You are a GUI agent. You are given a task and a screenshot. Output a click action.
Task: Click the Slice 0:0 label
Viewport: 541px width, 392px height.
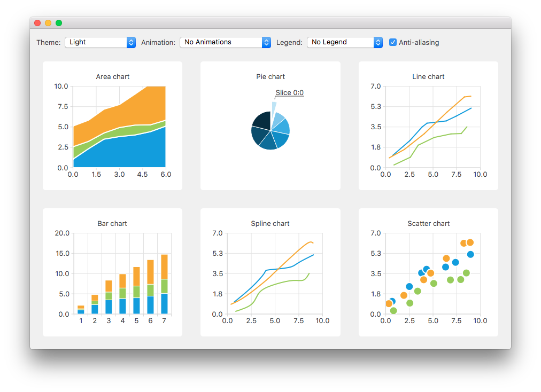tap(289, 92)
